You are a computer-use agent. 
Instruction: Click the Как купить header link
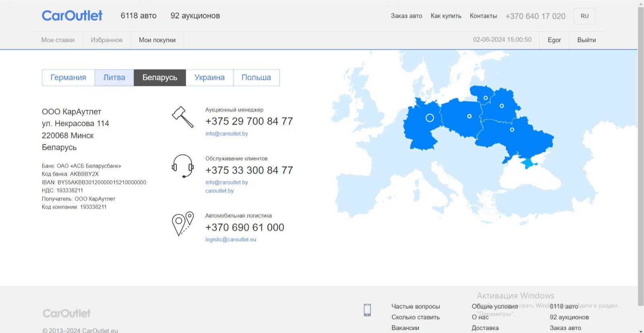coord(446,16)
